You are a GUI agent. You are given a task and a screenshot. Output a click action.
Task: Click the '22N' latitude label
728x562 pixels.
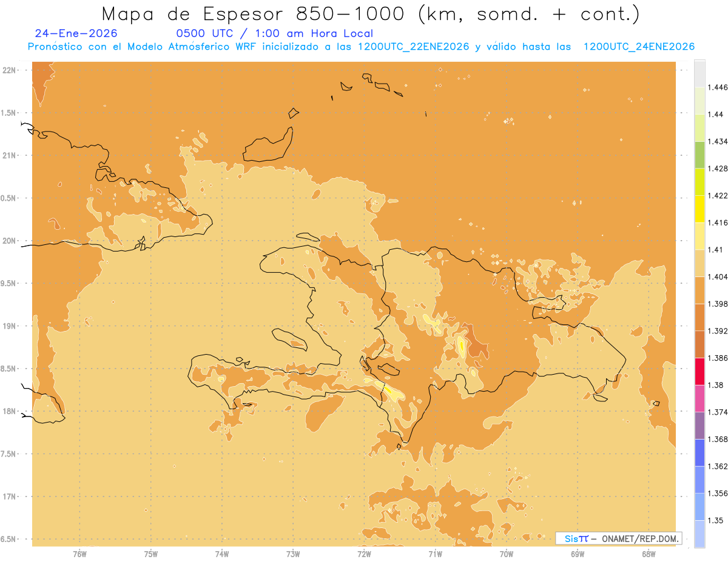10,70
